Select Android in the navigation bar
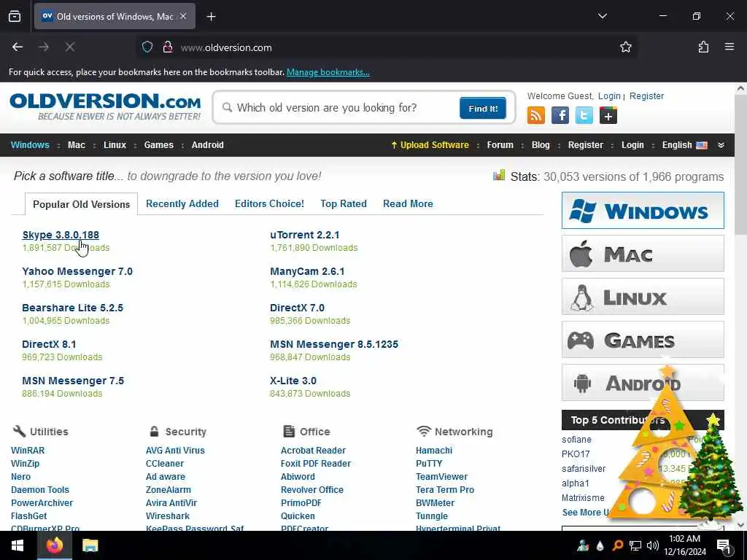Image resolution: width=747 pixels, height=560 pixels. click(x=208, y=145)
